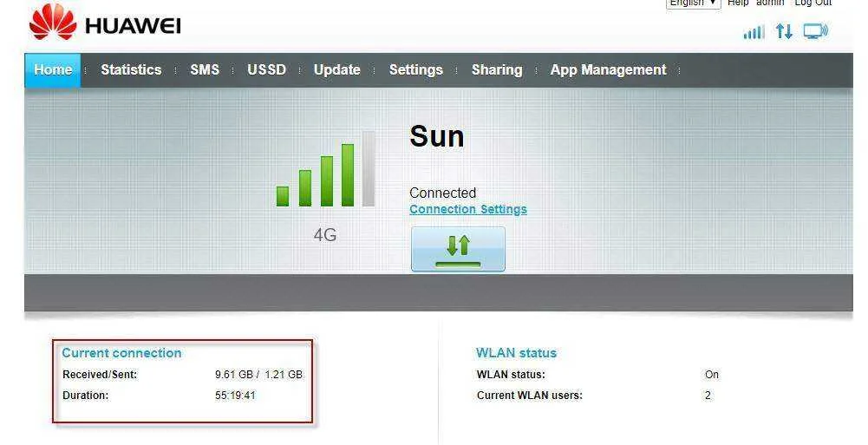Click the Received/Sent label
The height and width of the screenshot is (445, 868).
point(100,375)
